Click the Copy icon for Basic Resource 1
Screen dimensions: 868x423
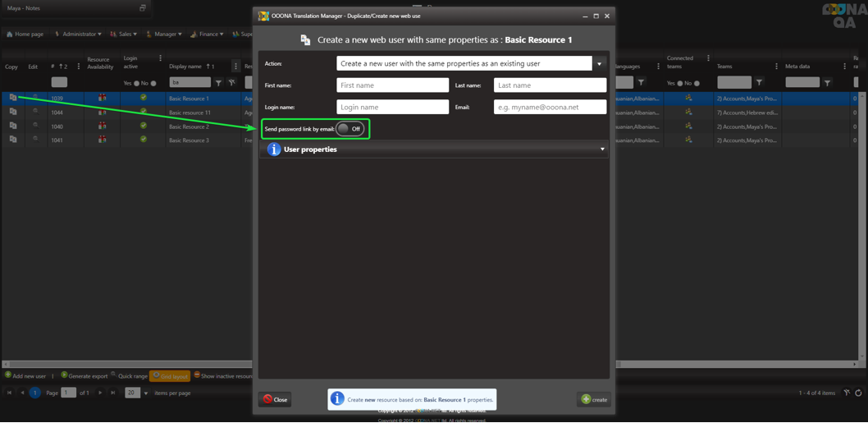(12, 98)
